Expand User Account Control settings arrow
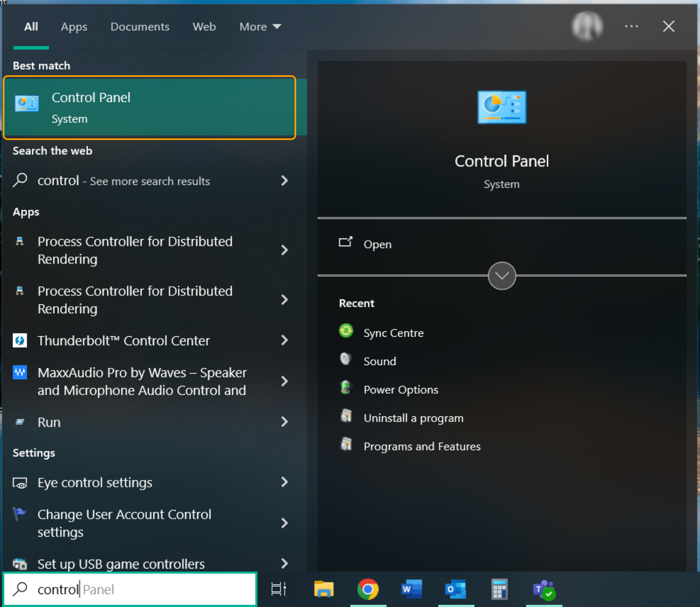Screen dimensions: 700x607 click(x=284, y=523)
